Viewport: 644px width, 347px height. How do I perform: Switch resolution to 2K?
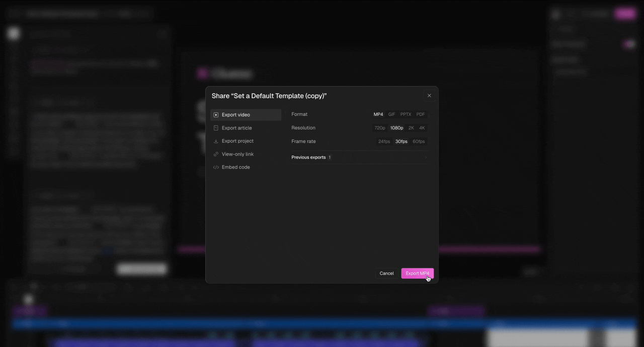(411, 128)
